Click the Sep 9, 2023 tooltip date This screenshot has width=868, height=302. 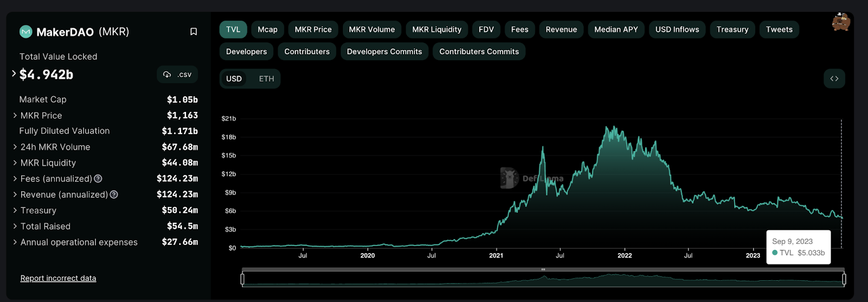click(x=792, y=241)
